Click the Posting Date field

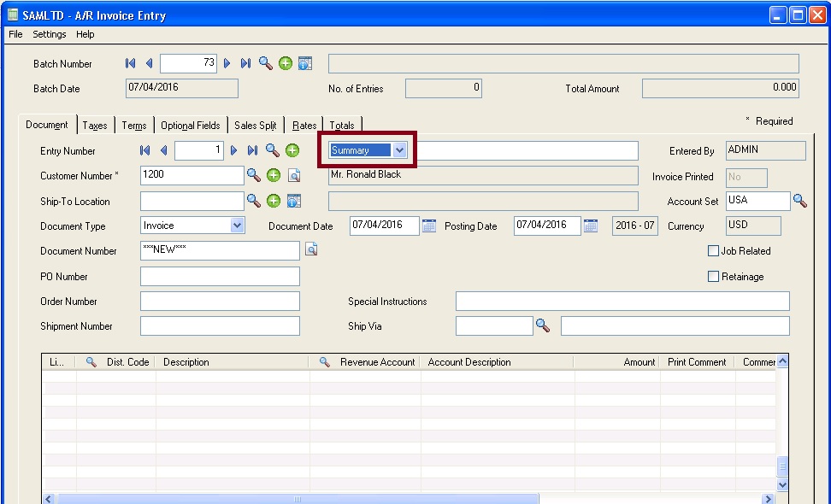pos(547,226)
